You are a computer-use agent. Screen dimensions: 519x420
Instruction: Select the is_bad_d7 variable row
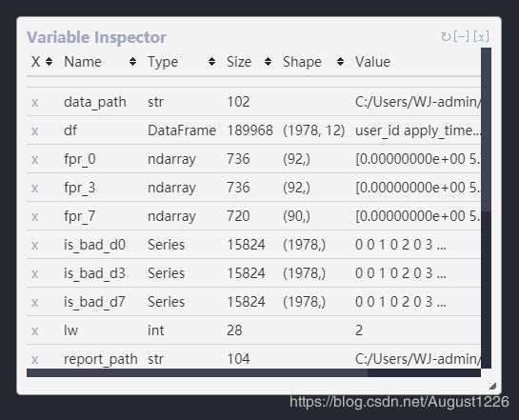[253, 302]
